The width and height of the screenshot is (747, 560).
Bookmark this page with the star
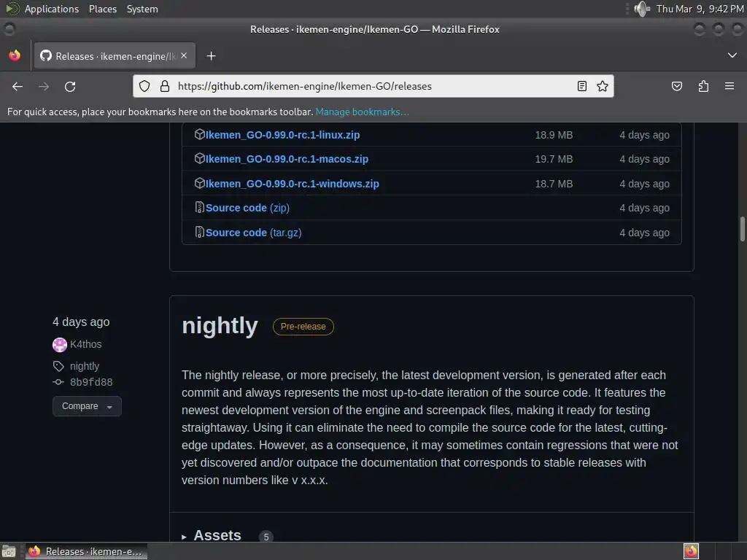602,86
